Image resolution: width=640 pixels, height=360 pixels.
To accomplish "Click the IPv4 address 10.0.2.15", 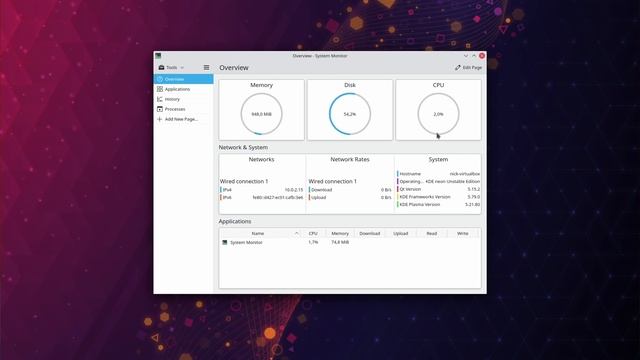I will (x=294, y=190).
